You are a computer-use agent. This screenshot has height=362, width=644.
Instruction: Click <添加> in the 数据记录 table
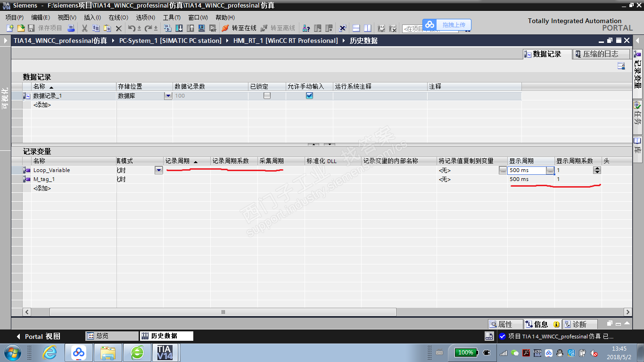click(x=42, y=105)
